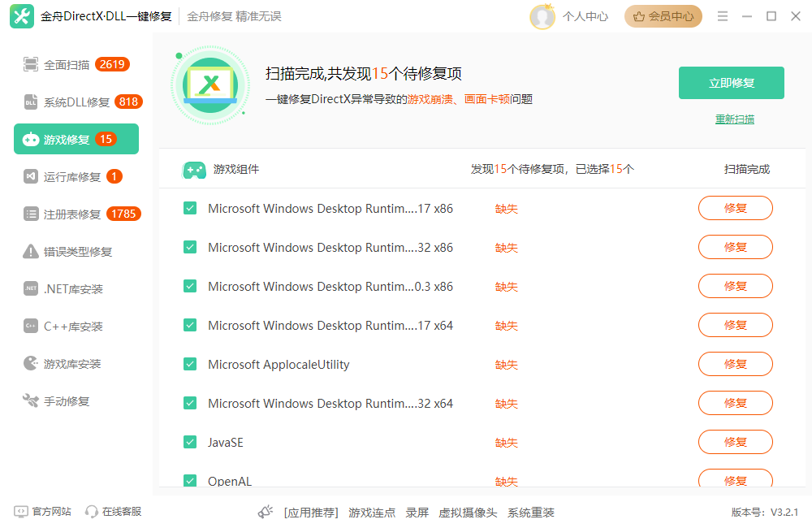The width and height of the screenshot is (812, 528).
Task: Uncheck the OpenAL checkbox
Action: [190, 480]
